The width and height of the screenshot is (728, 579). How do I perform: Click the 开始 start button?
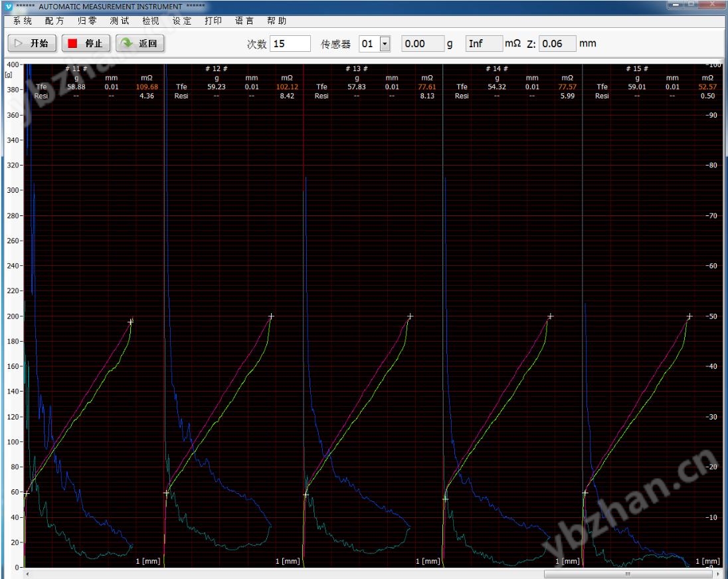(32, 43)
